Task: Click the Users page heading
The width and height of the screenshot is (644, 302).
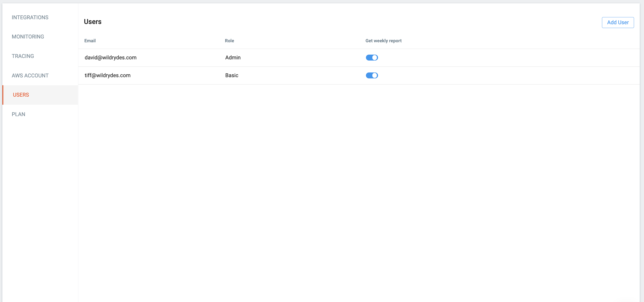Action: coord(93,22)
